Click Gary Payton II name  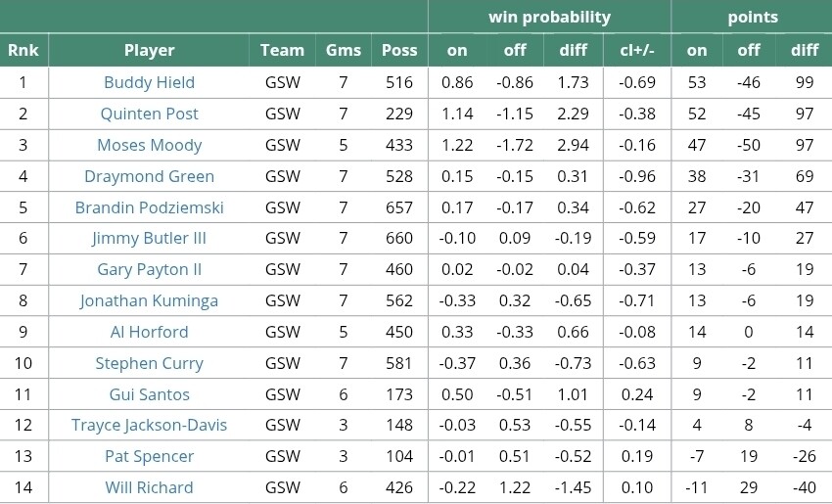[x=149, y=269]
